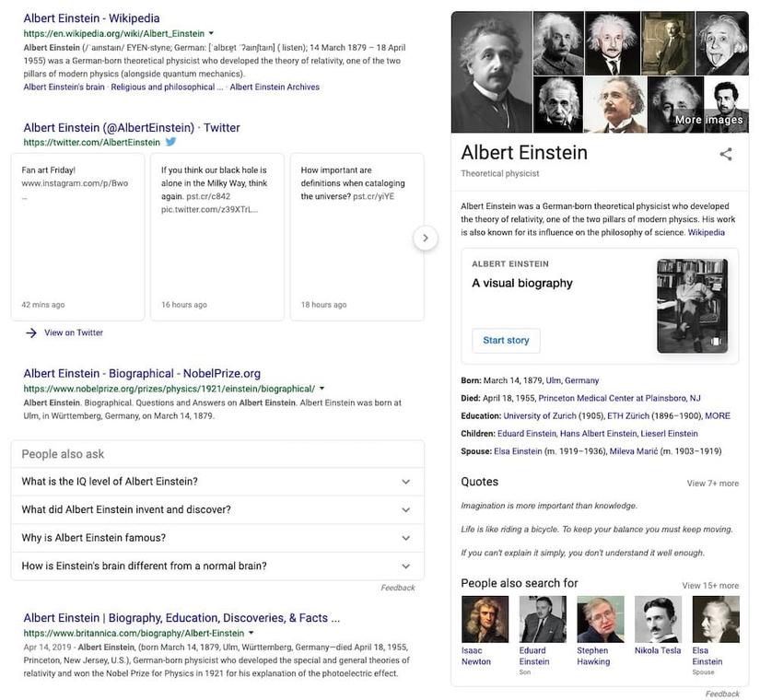
Task: Open the Albert Einstein - Wikipedia result
Action: pos(91,18)
